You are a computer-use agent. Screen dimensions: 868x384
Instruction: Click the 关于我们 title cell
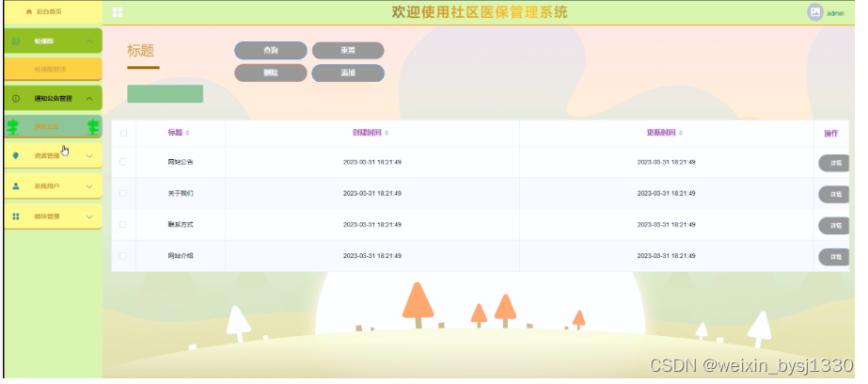[181, 193]
